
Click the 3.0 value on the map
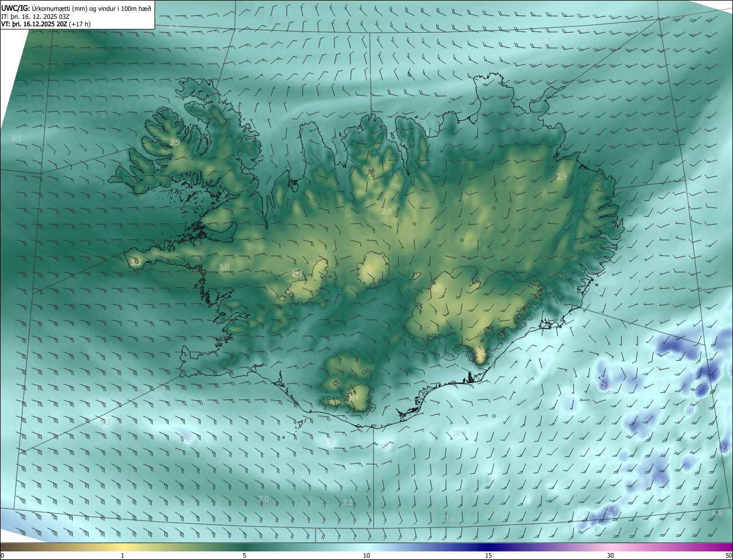point(224,267)
